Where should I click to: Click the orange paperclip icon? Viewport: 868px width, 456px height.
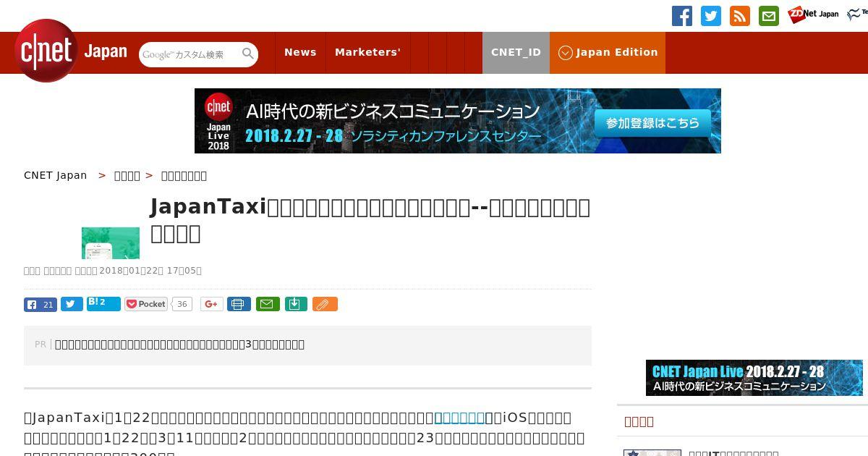pos(325,304)
